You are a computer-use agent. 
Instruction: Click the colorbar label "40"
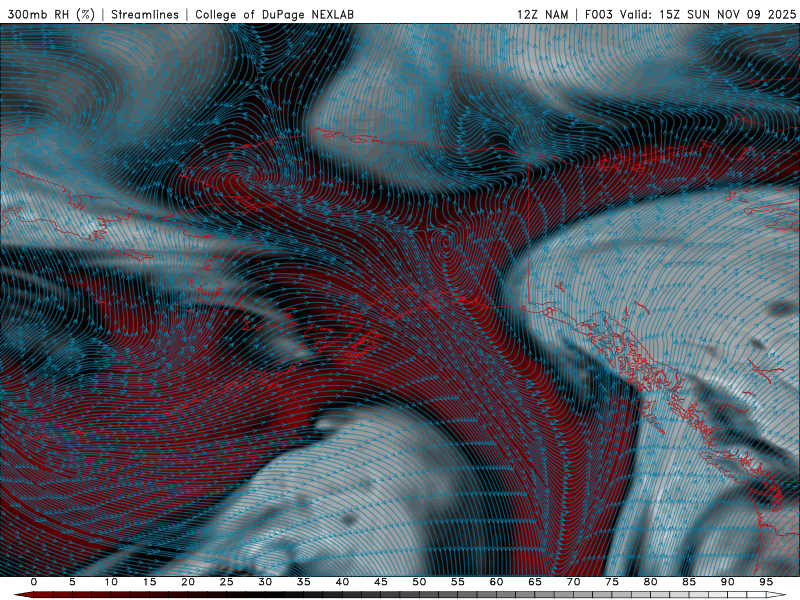click(342, 582)
